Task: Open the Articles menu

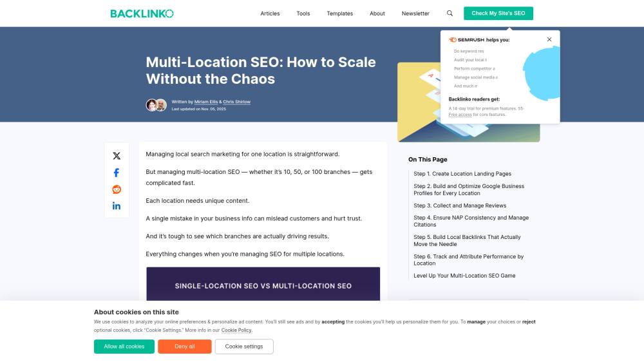Action: (x=270, y=14)
